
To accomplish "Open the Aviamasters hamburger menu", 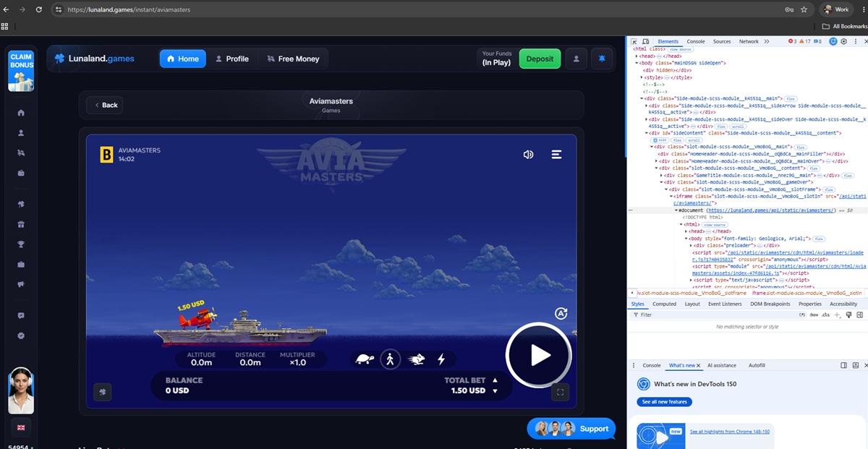I will pos(556,154).
